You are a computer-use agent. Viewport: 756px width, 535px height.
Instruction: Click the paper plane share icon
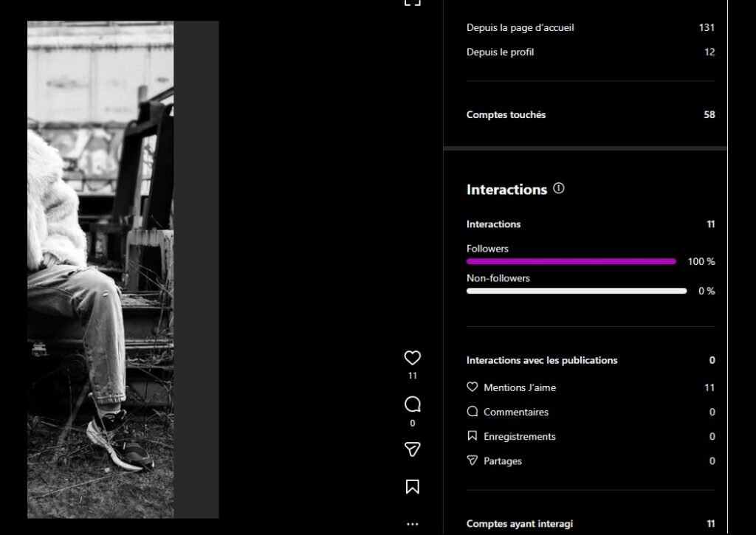pos(412,449)
